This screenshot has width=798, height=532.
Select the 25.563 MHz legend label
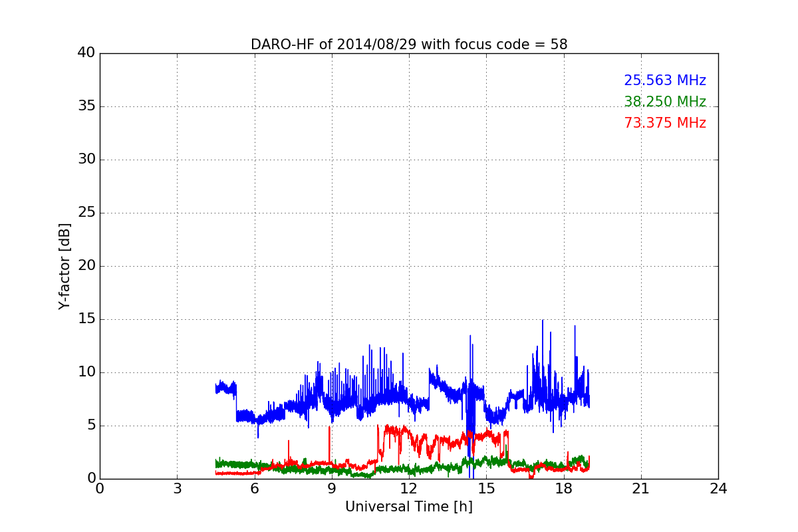click(x=665, y=80)
